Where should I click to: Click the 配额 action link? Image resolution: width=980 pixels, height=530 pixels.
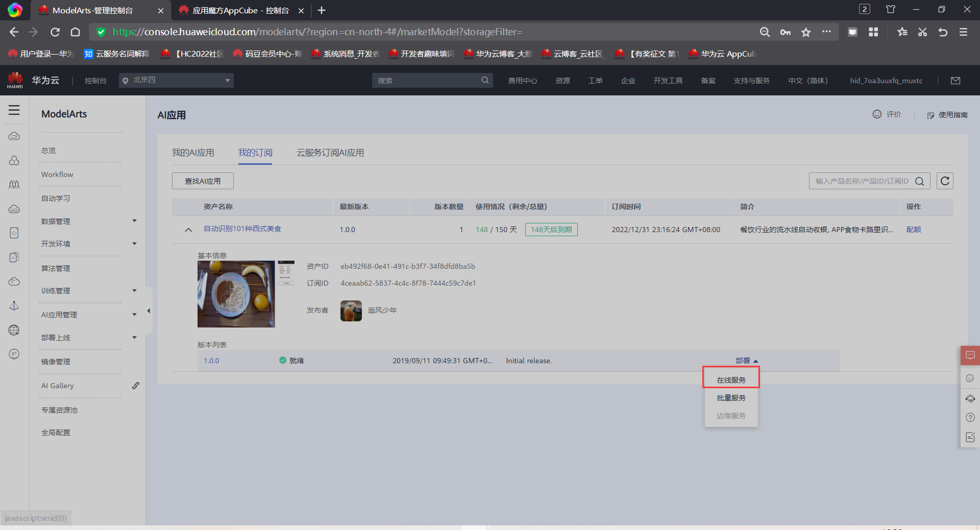click(x=914, y=230)
